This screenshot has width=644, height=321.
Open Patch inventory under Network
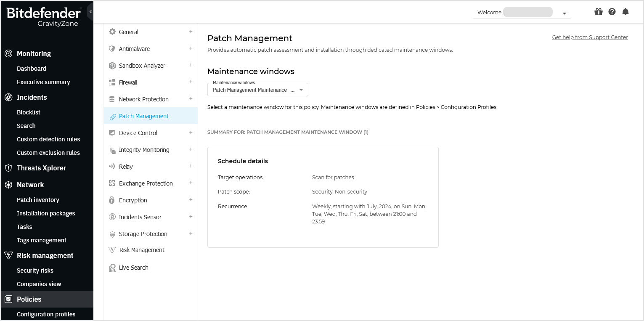(x=38, y=200)
